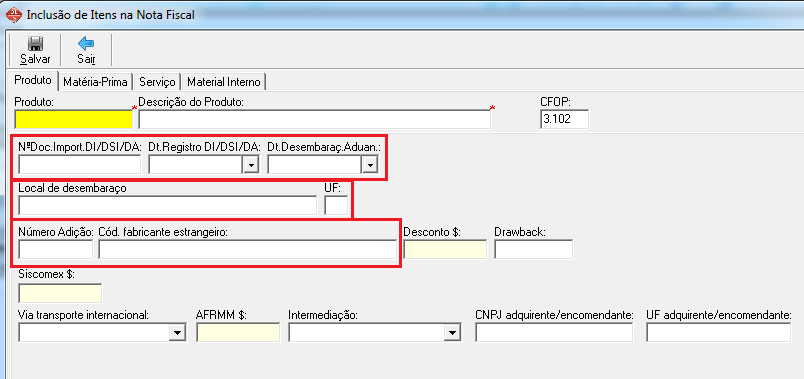Click the UF adquirente/encomendante field
This screenshot has height=379, width=804.
pos(719,333)
